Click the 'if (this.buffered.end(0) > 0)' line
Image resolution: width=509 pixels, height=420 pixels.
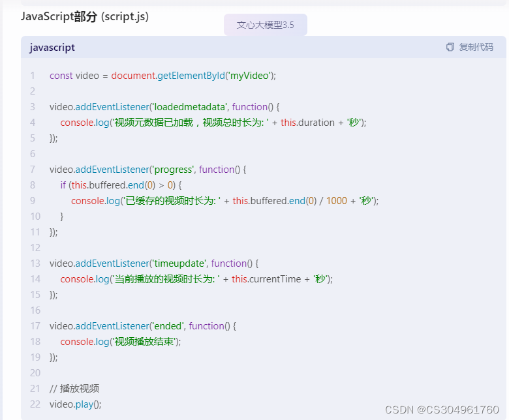coord(121,185)
